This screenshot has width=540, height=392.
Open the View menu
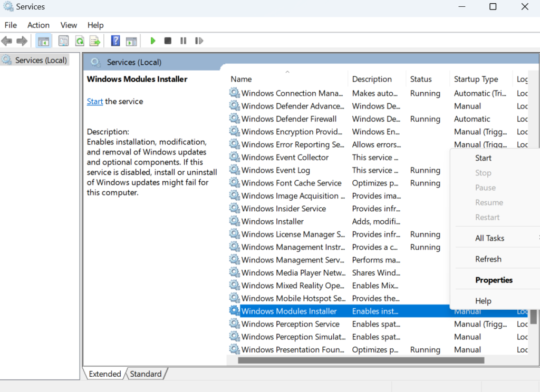tap(69, 25)
